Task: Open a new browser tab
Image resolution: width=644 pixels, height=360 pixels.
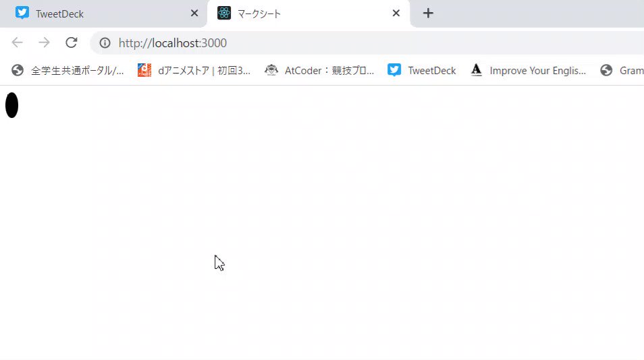Action: (428, 13)
